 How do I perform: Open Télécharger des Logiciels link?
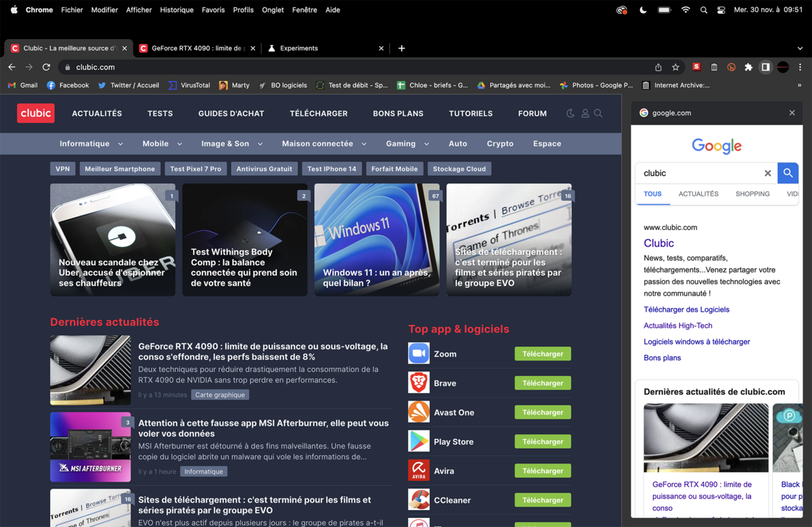click(687, 310)
